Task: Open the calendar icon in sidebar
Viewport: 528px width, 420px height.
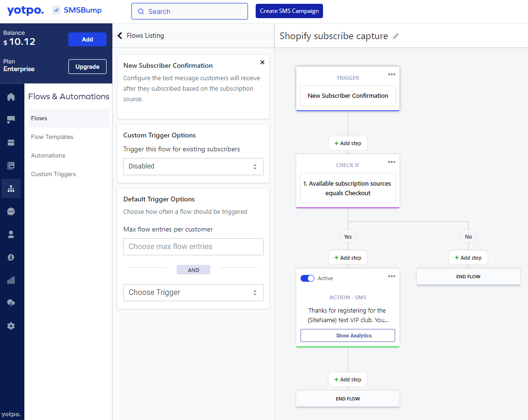Action: [x=11, y=143]
